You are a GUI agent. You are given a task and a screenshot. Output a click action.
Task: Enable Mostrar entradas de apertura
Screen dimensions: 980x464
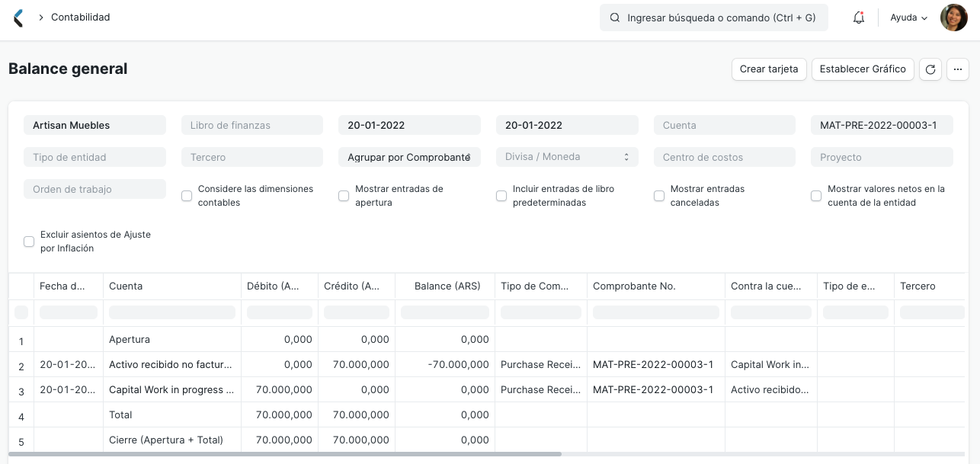coord(344,196)
